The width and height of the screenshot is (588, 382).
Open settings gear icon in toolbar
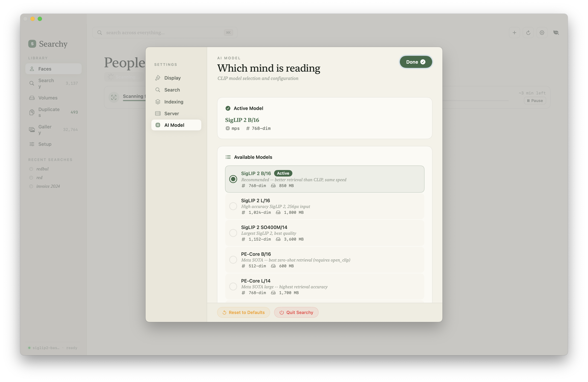coord(542,33)
